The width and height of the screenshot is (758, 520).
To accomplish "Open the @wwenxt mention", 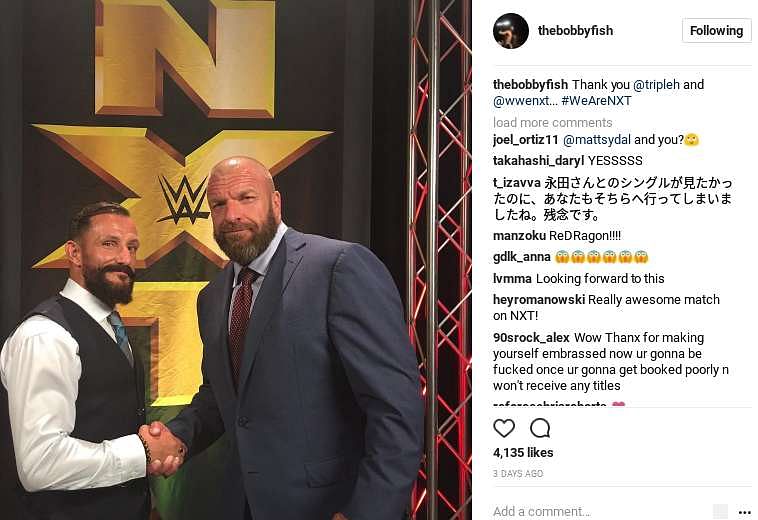I will (x=521, y=101).
